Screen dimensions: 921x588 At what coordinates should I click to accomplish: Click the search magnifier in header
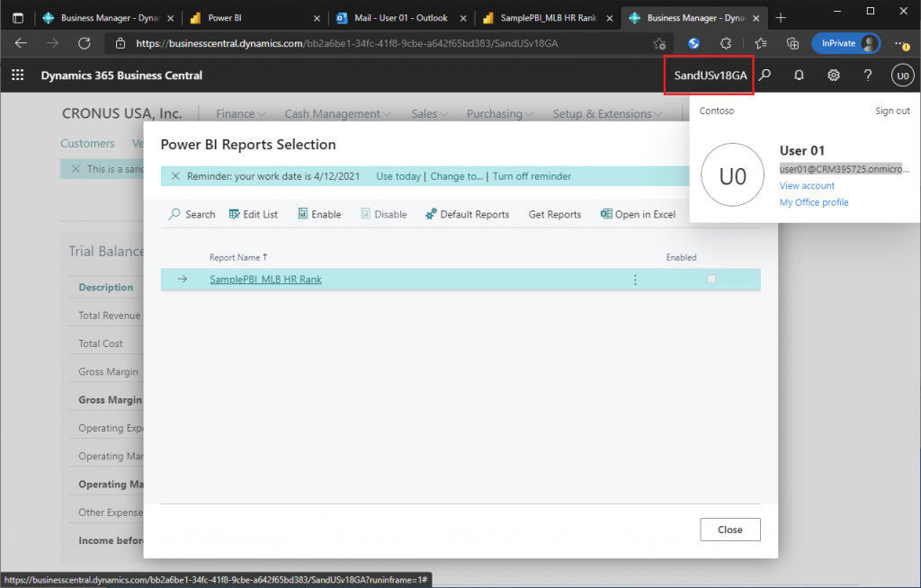765,76
